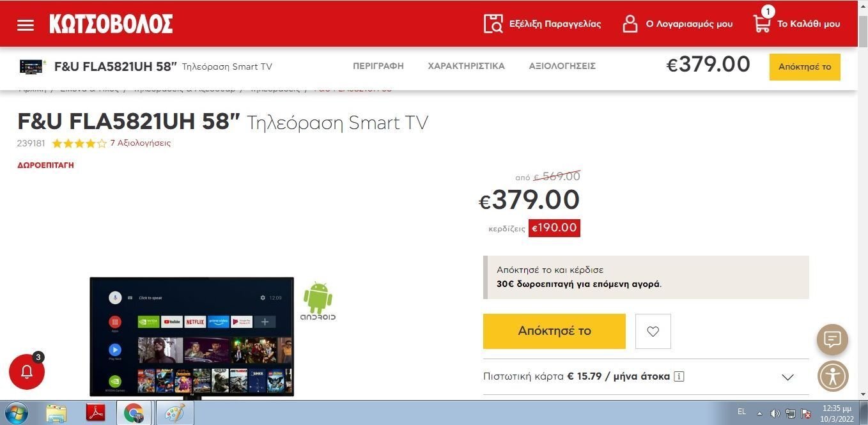Open Ο Λογαριασμός μου account icon
868x425 pixels.
(630, 24)
